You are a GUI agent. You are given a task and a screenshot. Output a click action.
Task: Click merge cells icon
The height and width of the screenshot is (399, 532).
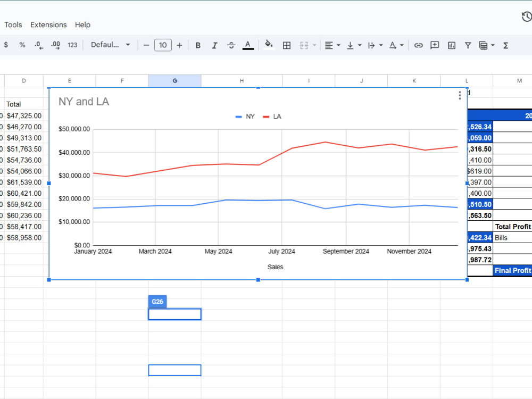pos(304,45)
